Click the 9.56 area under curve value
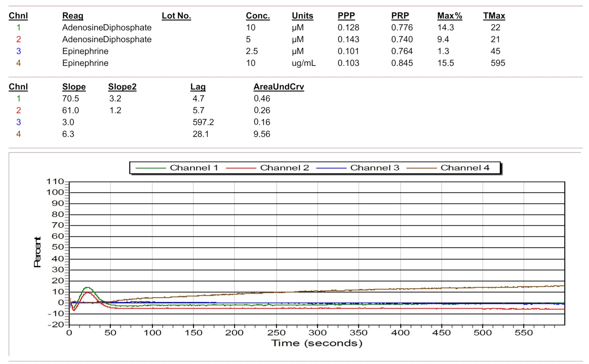The height and width of the screenshot is (364, 589). (x=262, y=134)
